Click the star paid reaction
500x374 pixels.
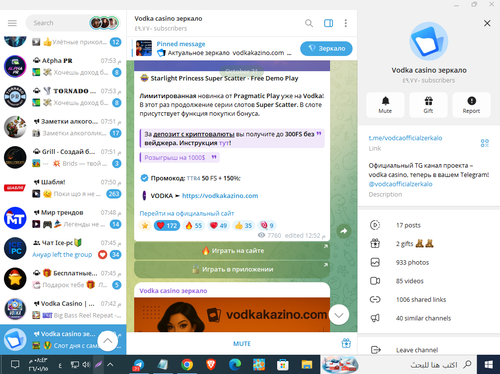click(x=145, y=226)
